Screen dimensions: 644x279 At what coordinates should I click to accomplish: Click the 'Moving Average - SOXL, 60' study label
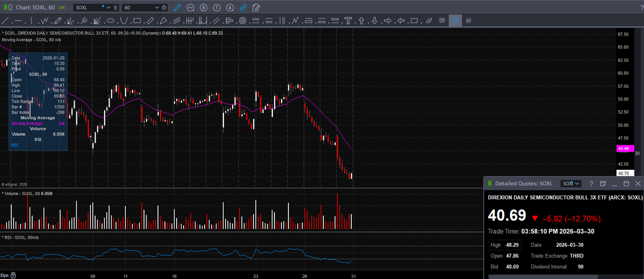click(31, 39)
